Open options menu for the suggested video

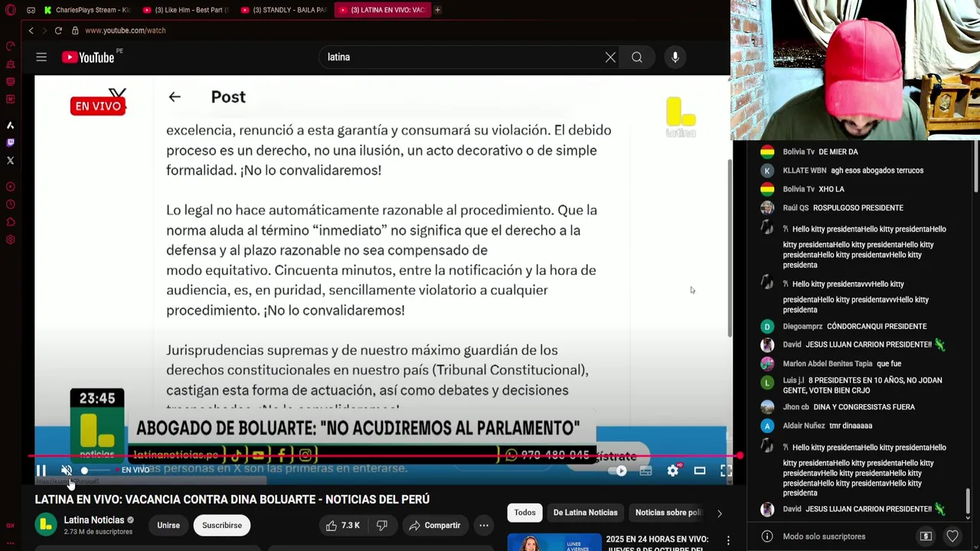tap(728, 540)
